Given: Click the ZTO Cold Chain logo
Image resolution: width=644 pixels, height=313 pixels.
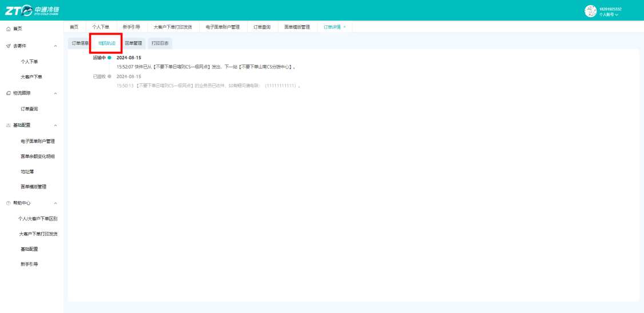Looking at the screenshot, I should 33,10.
